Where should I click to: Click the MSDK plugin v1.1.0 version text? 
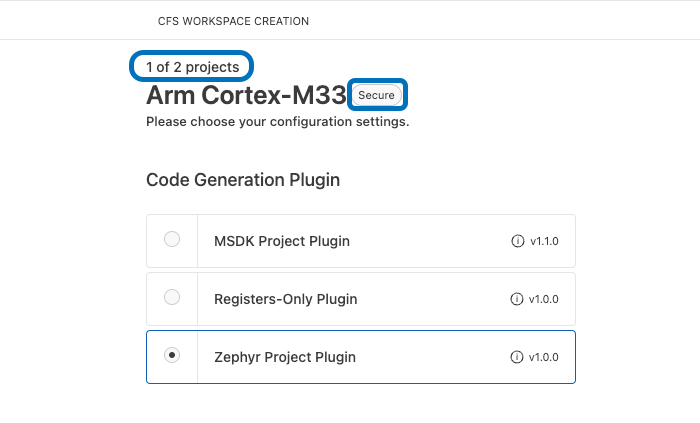[x=545, y=241]
